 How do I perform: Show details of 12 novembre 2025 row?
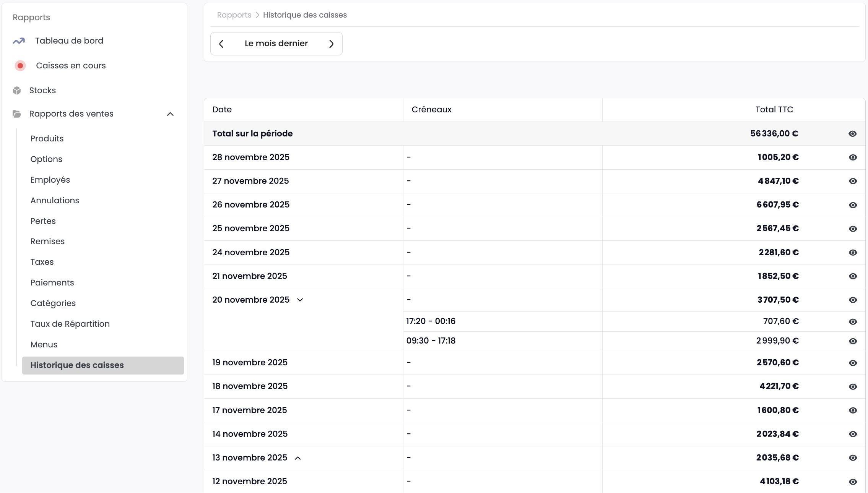pyautogui.click(x=853, y=482)
